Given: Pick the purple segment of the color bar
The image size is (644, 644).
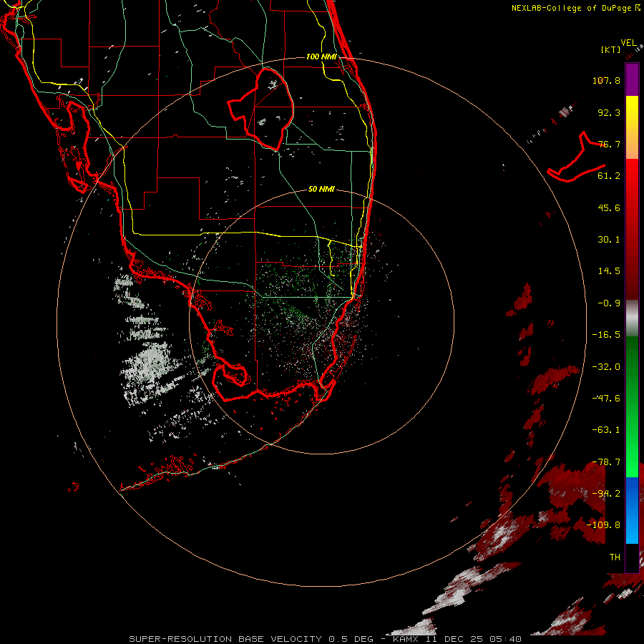Looking at the screenshot, I should [x=632, y=79].
